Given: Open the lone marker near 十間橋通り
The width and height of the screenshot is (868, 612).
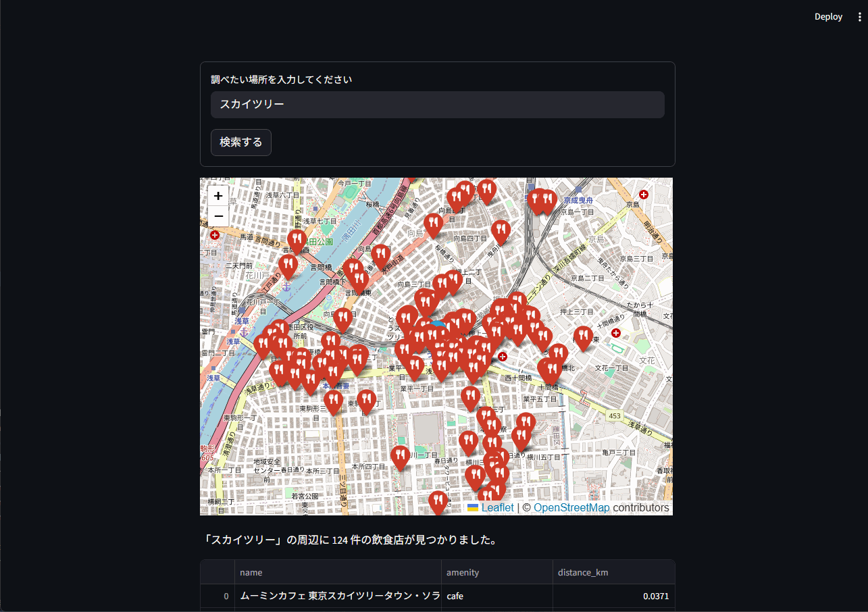Looking at the screenshot, I should 584,338.
